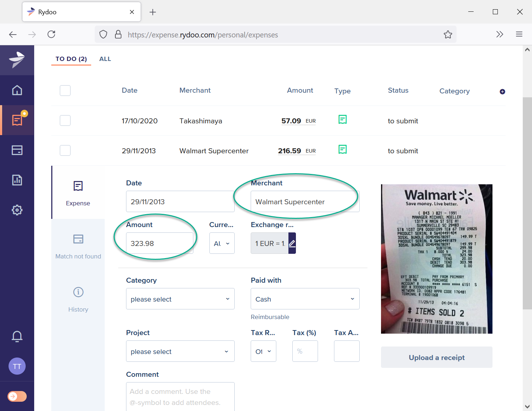Open the Transactions card icon in sidebar
This screenshot has height=411, width=532.
tap(17, 150)
